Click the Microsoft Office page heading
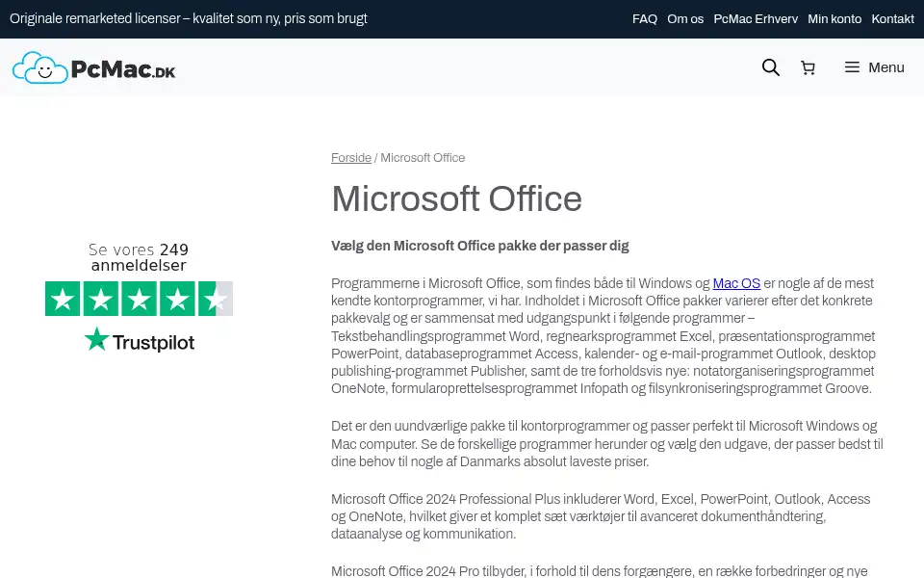This screenshot has height=578, width=924. (456, 198)
